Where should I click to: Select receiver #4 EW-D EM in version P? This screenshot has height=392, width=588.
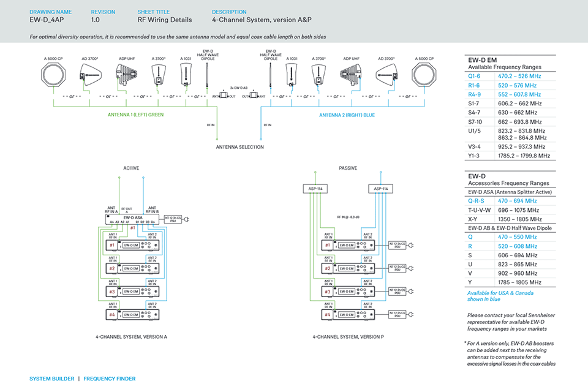pyautogui.click(x=348, y=315)
